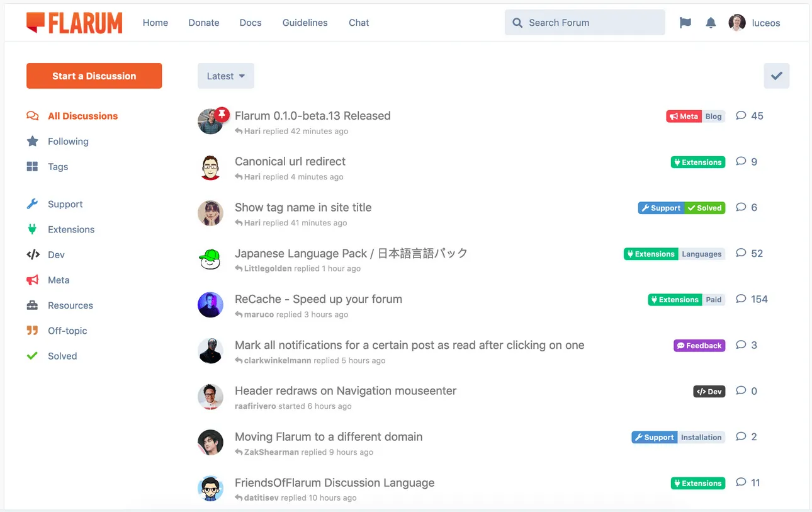This screenshot has height=512, width=812.
Task: Open Canonical url redirect discussion
Action: pyautogui.click(x=290, y=161)
